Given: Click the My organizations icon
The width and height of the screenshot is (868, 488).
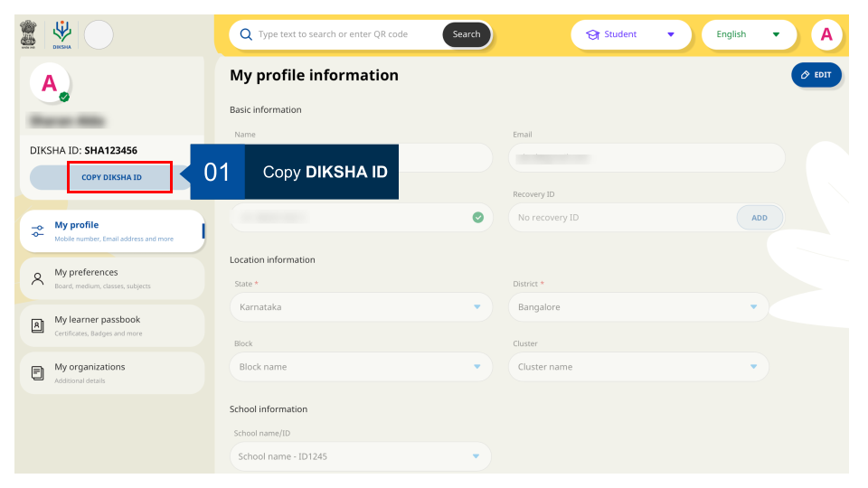Looking at the screenshot, I should click(x=37, y=373).
